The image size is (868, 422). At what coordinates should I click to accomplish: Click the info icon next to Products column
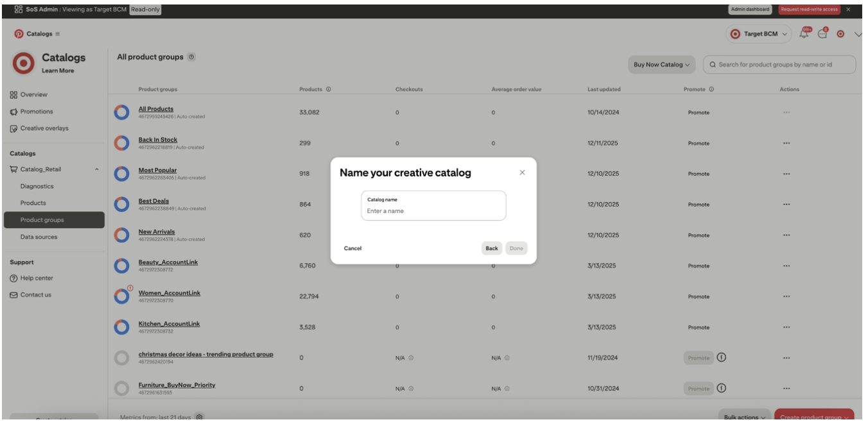coord(329,89)
